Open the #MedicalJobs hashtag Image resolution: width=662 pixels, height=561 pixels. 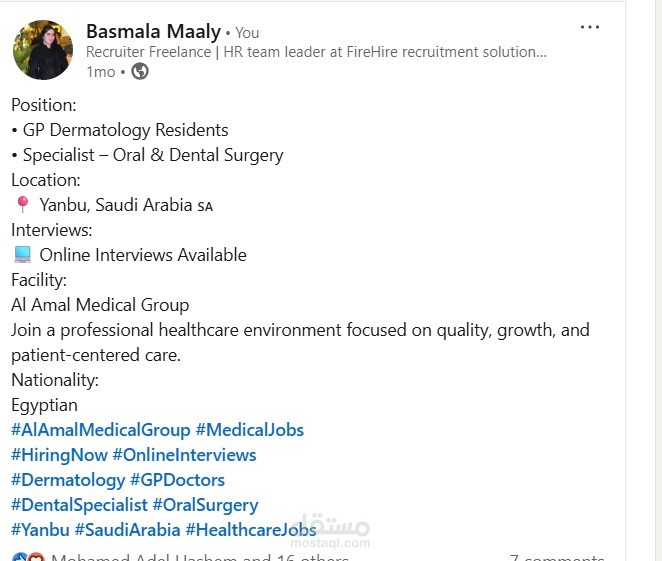tap(250, 430)
